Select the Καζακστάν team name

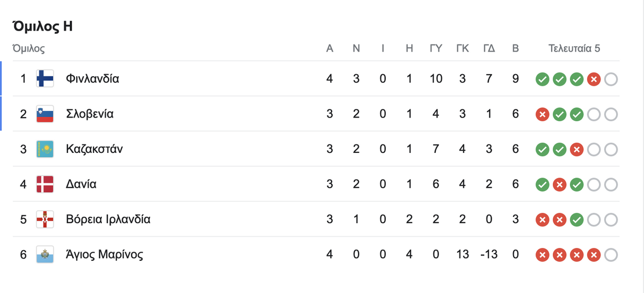pos(94,149)
